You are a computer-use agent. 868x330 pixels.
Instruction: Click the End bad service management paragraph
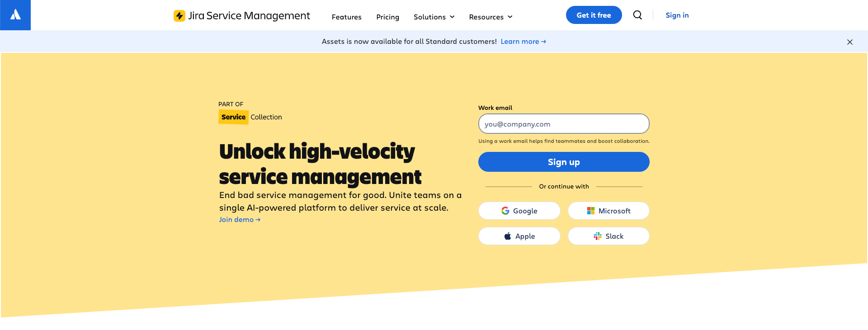click(x=340, y=201)
